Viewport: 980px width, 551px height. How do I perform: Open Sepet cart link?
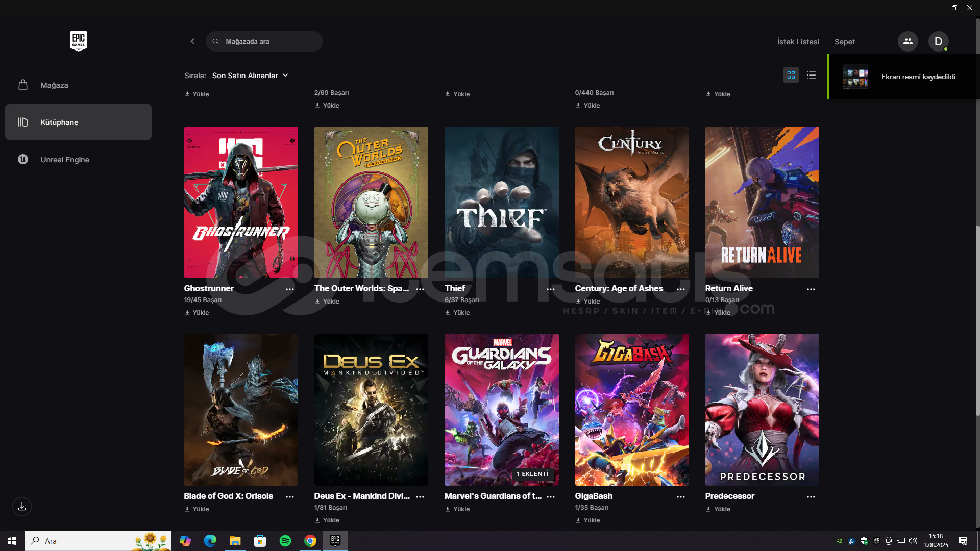point(844,42)
